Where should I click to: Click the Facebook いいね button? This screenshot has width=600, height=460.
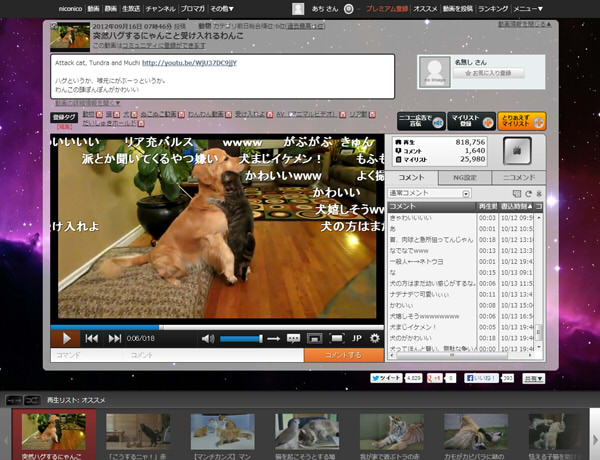point(481,378)
